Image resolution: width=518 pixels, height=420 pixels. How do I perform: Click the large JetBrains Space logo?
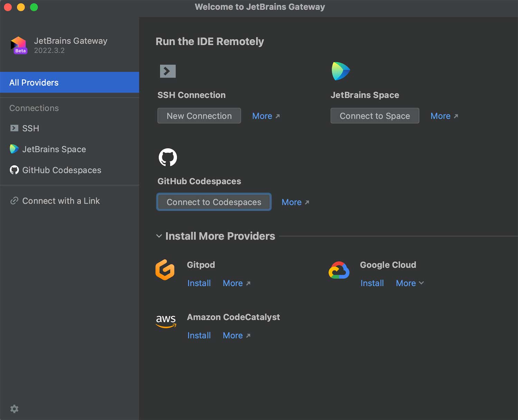point(341,71)
